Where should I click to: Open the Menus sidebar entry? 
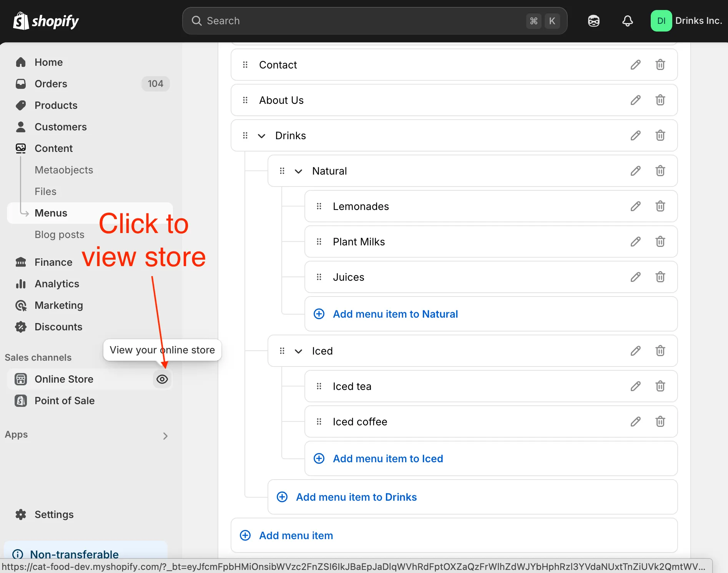click(x=51, y=213)
